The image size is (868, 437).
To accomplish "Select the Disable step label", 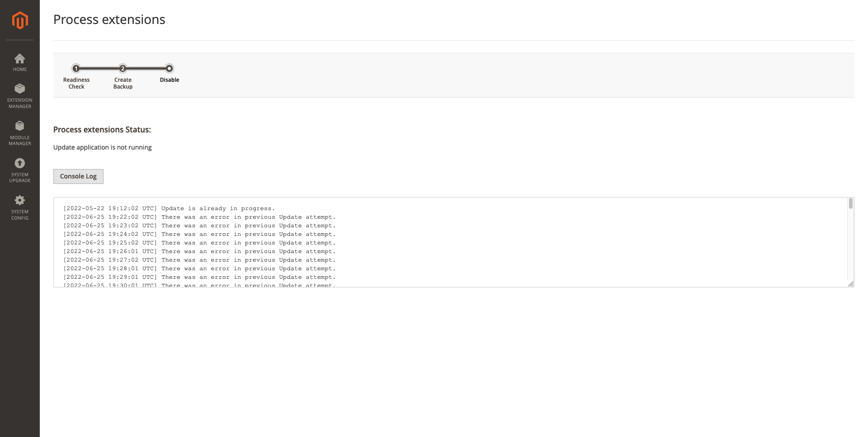I will click(169, 80).
